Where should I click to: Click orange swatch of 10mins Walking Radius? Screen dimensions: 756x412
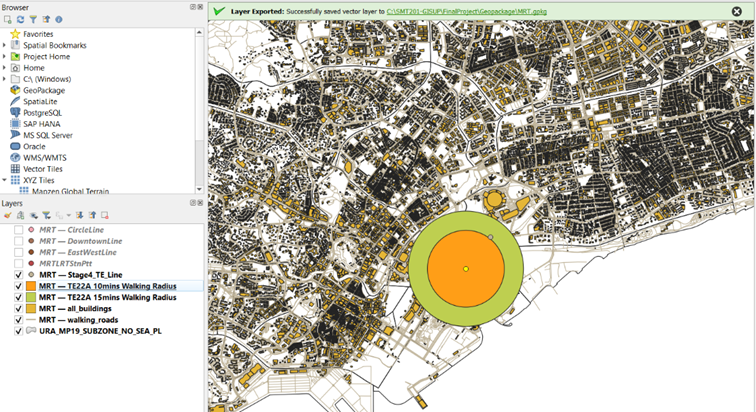(31, 286)
